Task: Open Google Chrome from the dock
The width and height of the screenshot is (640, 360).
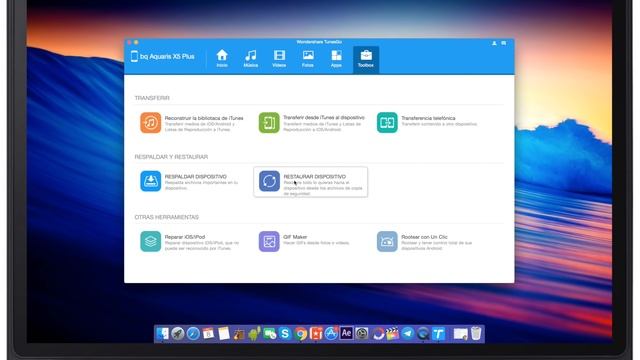Action: coord(300,334)
